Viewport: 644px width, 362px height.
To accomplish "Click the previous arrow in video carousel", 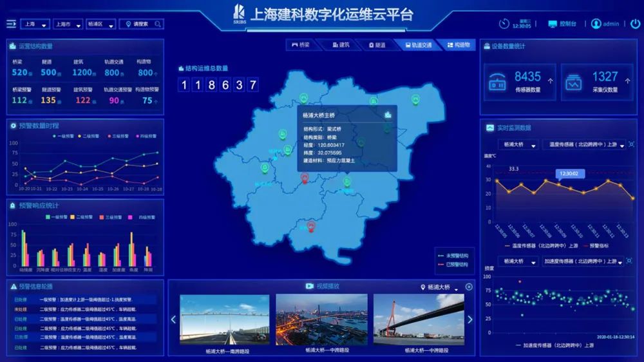I will (173, 319).
